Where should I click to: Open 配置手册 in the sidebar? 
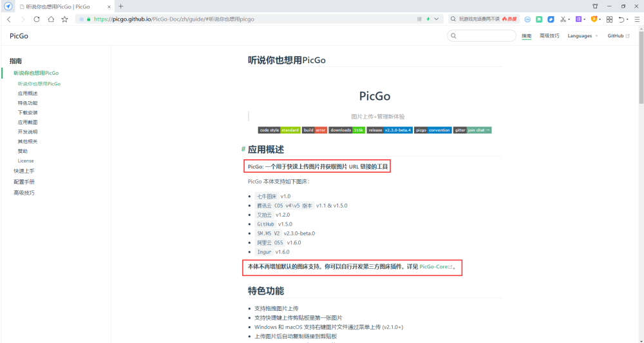[24, 181]
